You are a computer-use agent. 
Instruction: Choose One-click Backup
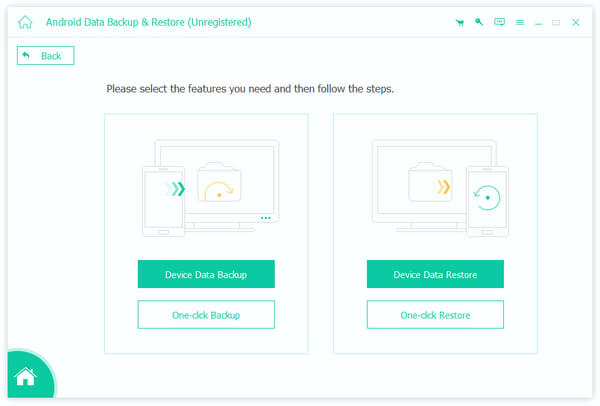(206, 315)
